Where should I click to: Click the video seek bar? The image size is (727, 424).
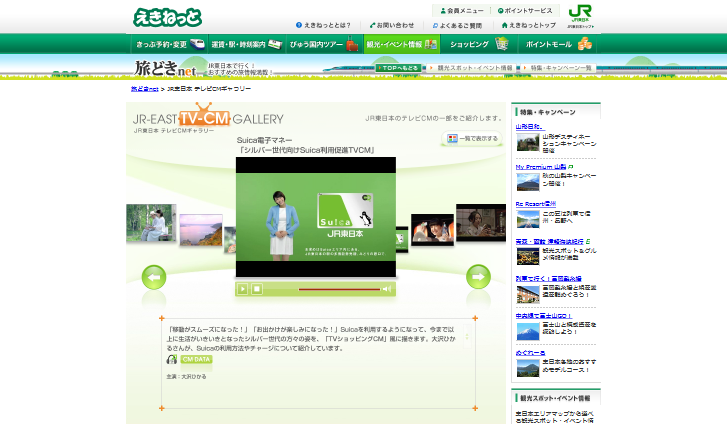click(339, 289)
